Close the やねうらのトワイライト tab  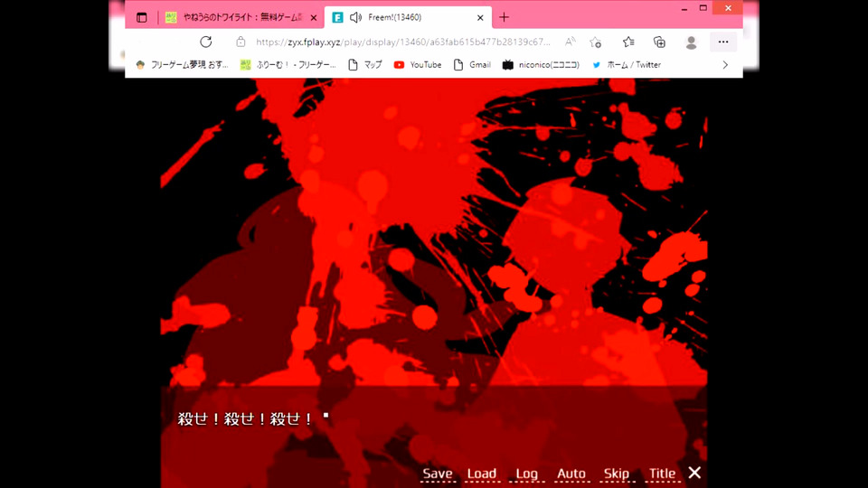pos(314,18)
